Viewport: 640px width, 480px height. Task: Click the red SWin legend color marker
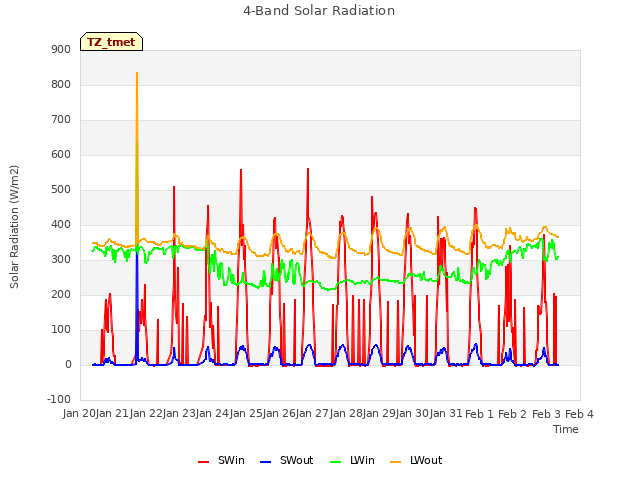(x=203, y=462)
